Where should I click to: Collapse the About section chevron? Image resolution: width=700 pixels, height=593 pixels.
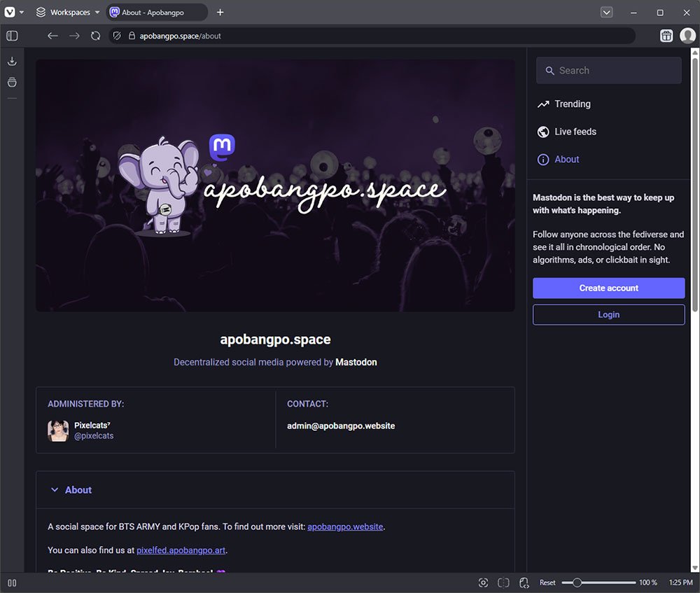point(55,489)
